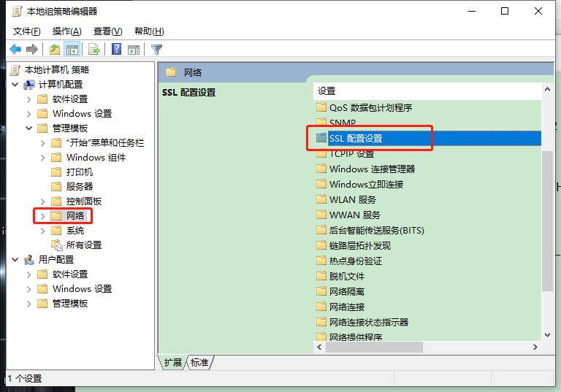561x392 pixels.
Task: Click the Group Policy Editor title bar icon
Action: click(x=17, y=12)
